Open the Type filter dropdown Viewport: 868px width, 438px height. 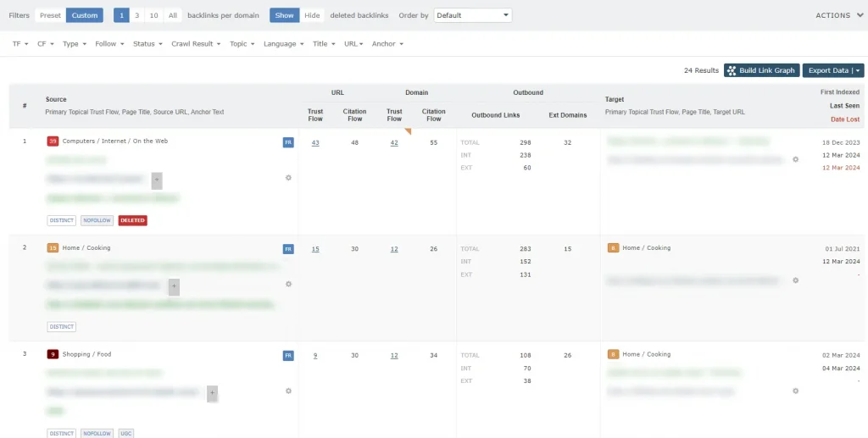tap(75, 44)
